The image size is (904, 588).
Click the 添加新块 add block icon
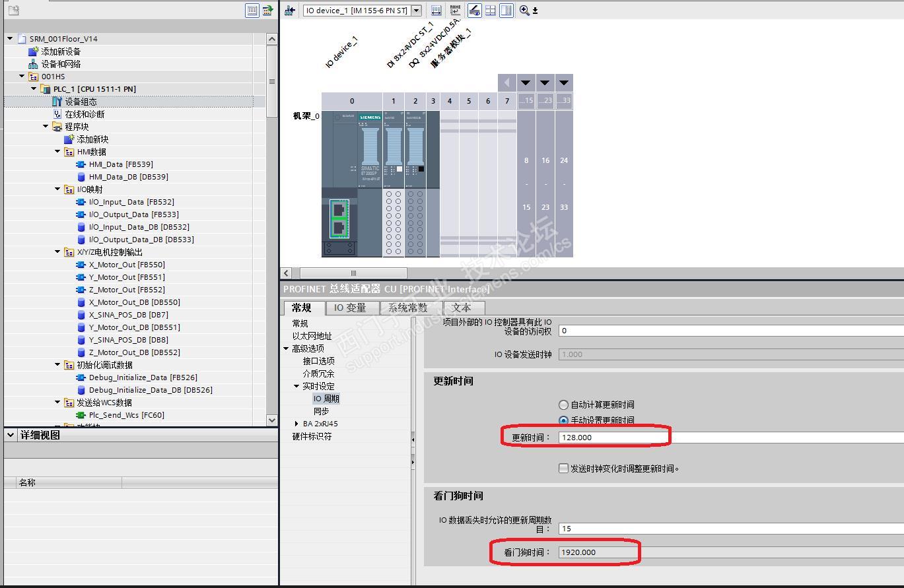pos(69,139)
